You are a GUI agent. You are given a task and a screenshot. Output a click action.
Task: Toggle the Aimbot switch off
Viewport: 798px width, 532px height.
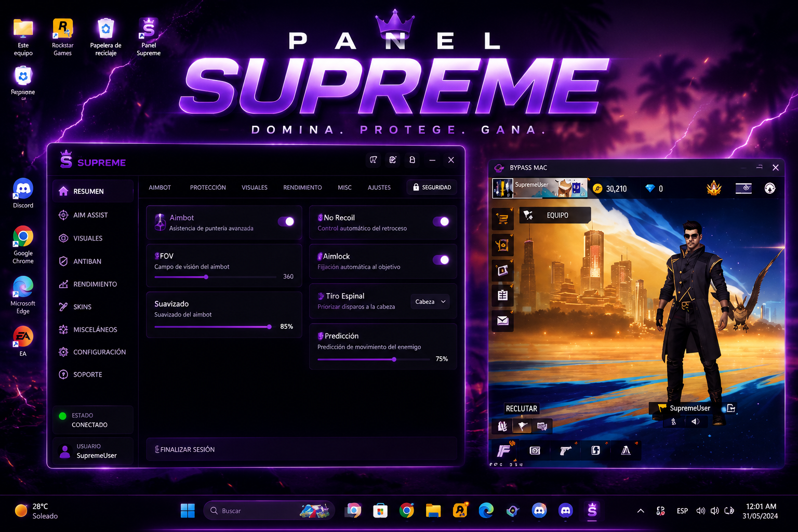click(286, 221)
